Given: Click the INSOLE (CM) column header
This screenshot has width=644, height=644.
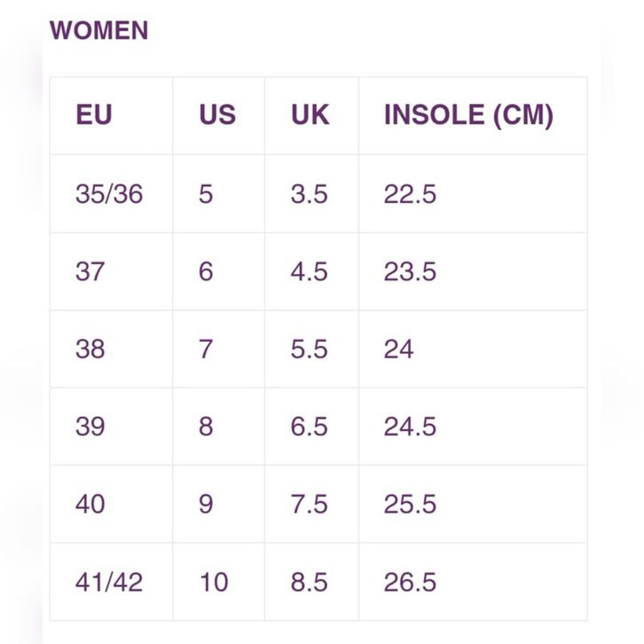Looking at the screenshot, I should click(467, 115).
